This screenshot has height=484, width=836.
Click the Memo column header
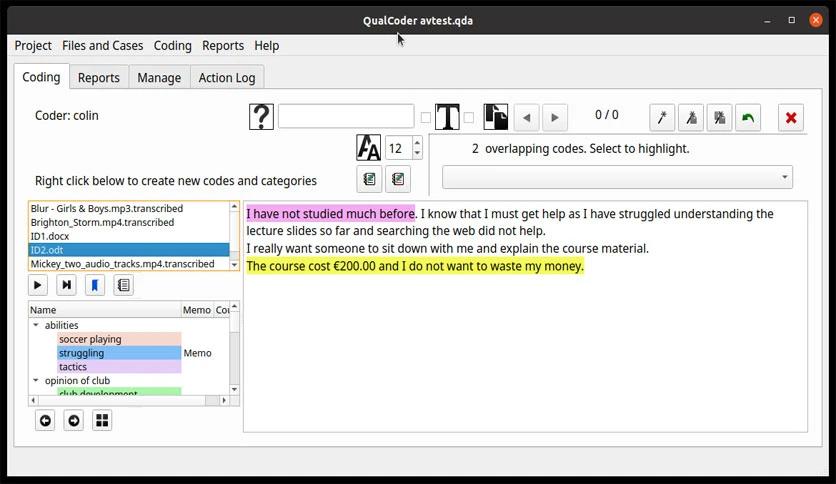[197, 310]
